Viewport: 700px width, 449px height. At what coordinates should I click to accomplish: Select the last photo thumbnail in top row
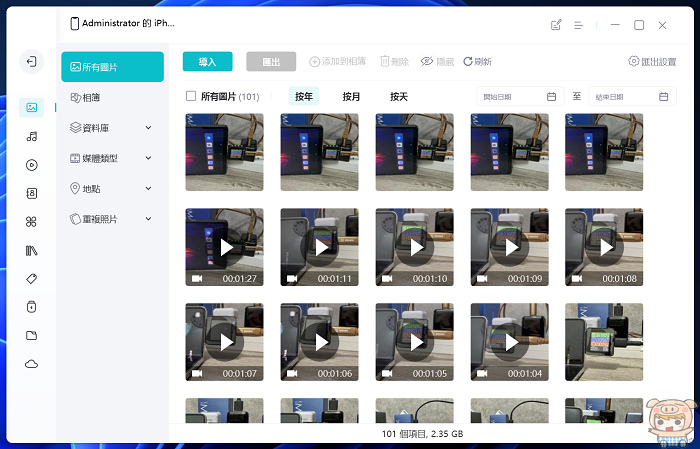[604, 152]
